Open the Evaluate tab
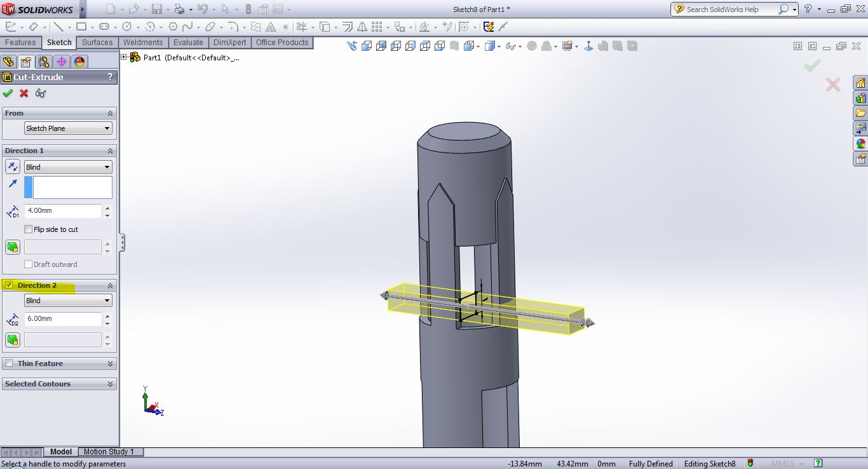 coord(188,43)
